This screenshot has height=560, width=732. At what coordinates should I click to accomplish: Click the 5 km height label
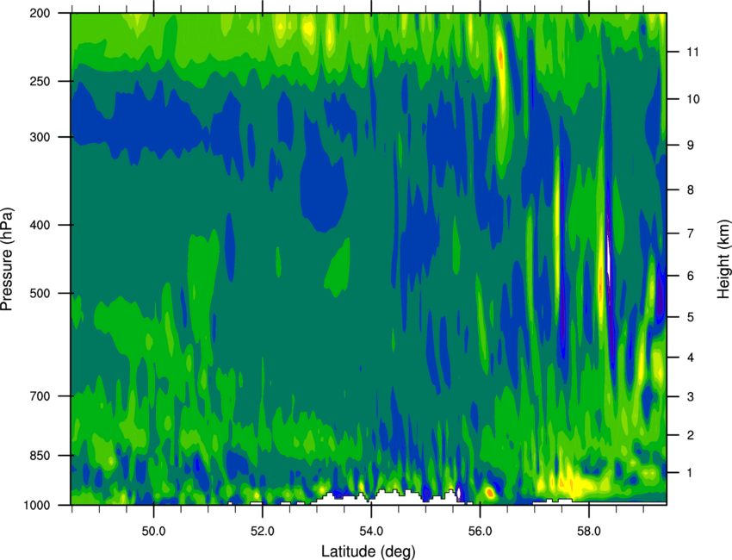click(x=691, y=317)
